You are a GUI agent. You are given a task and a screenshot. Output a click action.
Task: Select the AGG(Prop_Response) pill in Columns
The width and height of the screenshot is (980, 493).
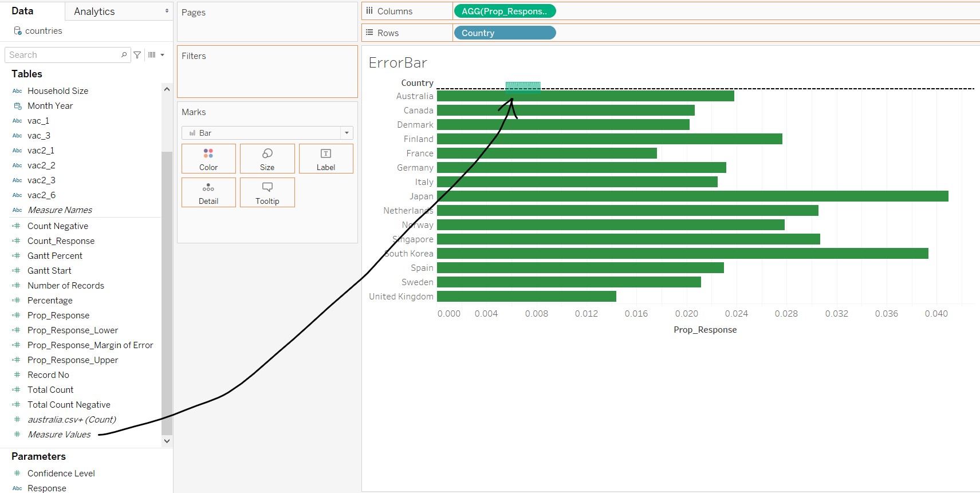504,11
